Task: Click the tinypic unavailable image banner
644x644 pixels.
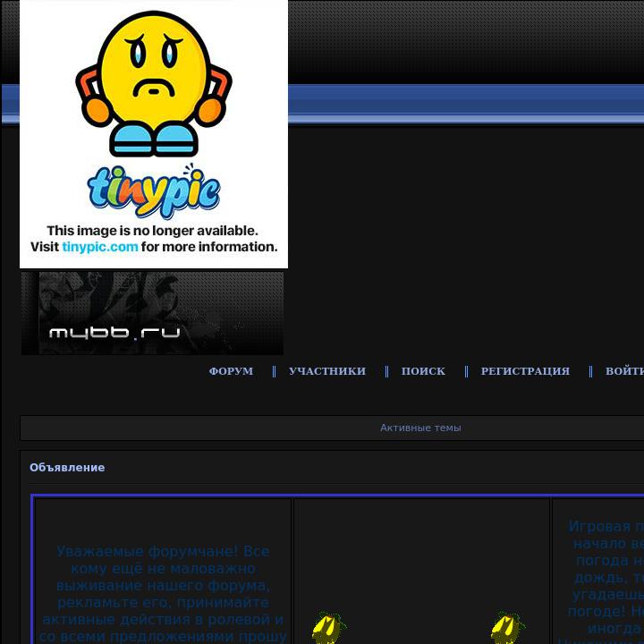Action: point(154,134)
